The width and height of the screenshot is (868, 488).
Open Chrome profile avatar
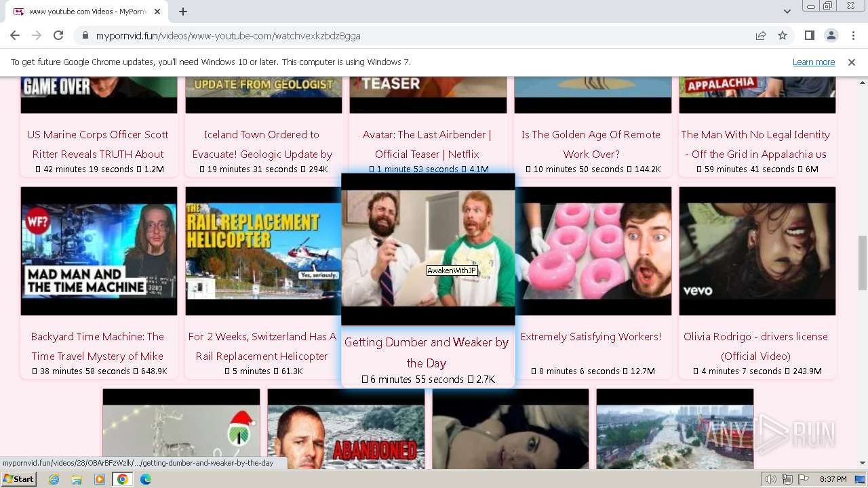pos(831,35)
